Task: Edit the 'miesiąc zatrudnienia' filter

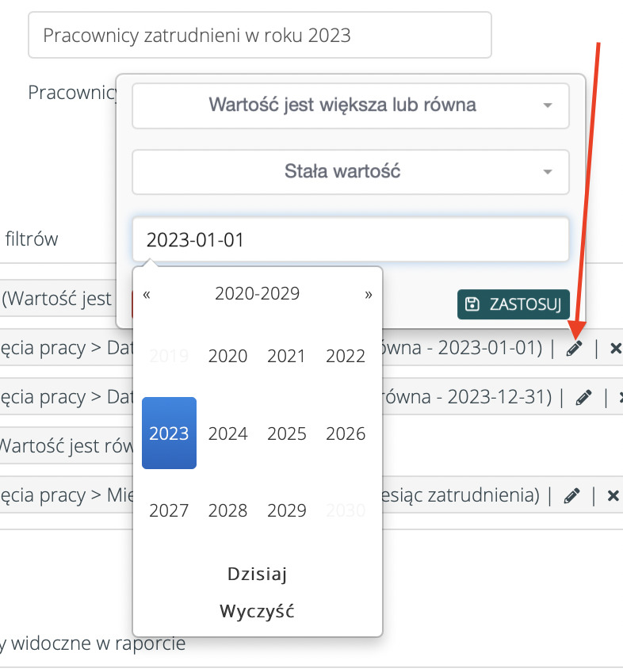Action: 571,496
